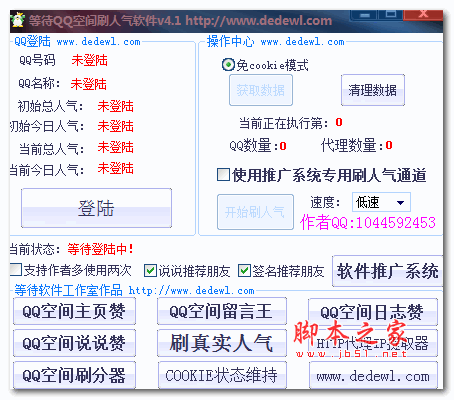454x400 pixels.
Task: Click the 清理数据 button
Action: (373, 90)
